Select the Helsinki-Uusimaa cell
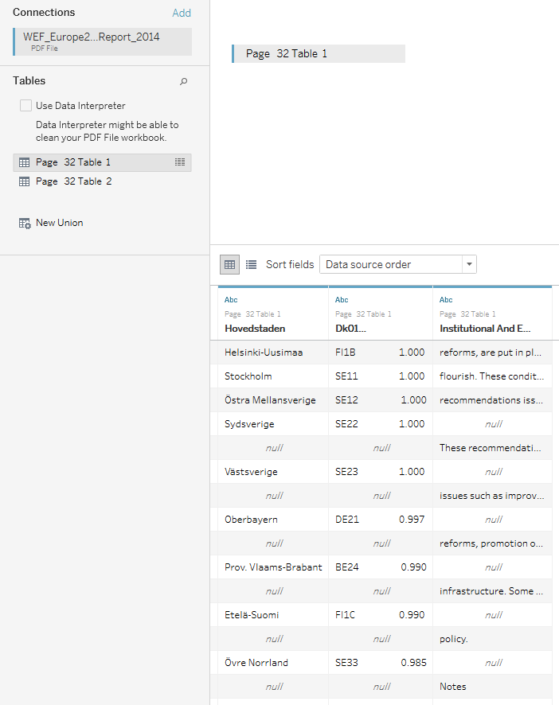559x705 pixels. pyautogui.click(x=269, y=352)
